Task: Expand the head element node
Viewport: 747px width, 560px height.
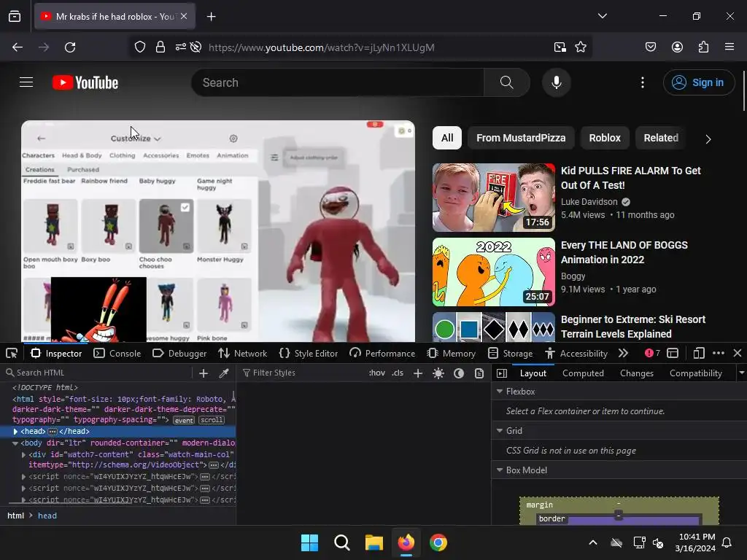Action: [15, 432]
